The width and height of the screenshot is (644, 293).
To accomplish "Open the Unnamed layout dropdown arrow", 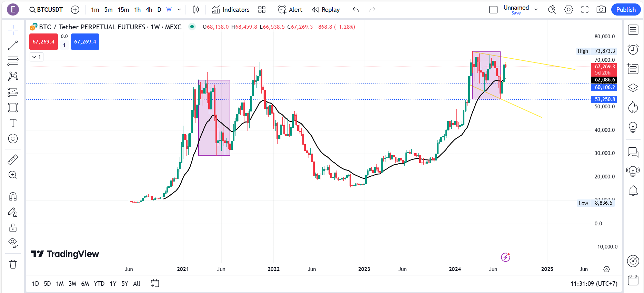I will pos(536,10).
